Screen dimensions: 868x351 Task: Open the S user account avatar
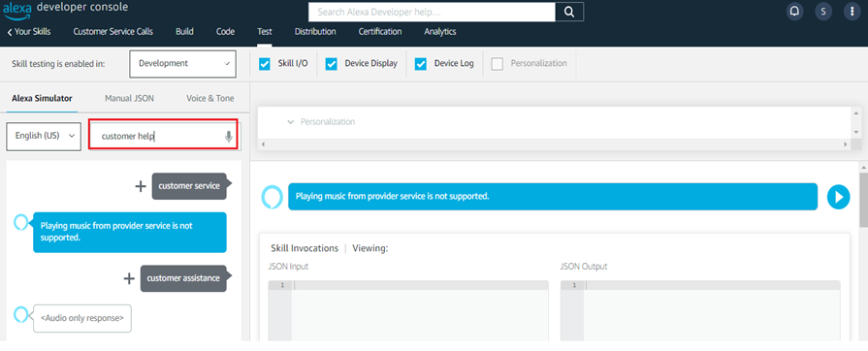tap(823, 12)
